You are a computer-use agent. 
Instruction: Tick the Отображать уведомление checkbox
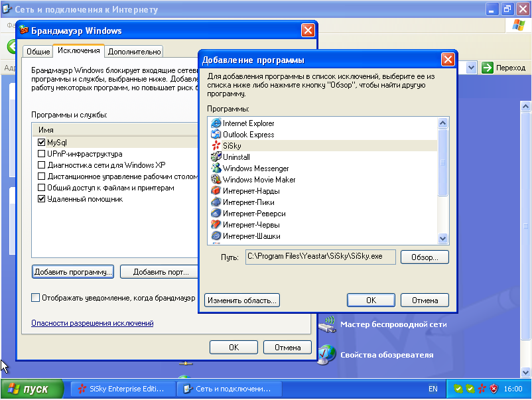click(36, 298)
